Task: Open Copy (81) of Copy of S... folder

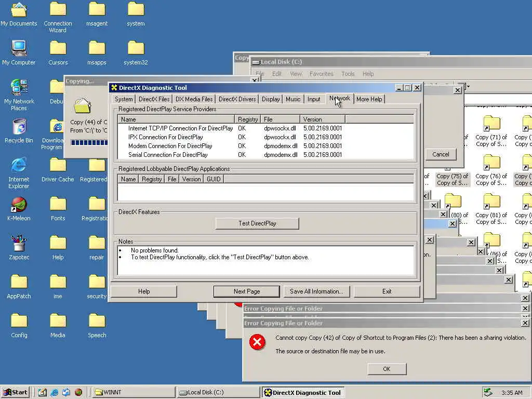Action: (x=491, y=209)
